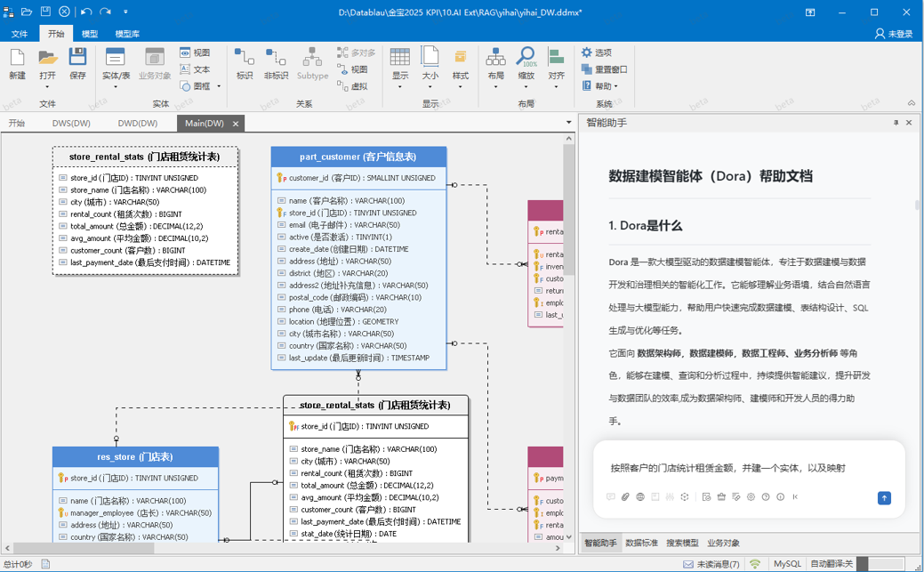Screen dimensions: 924x572
Task: Click the 打开 open folder ribbon icon
Action: click(48, 57)
